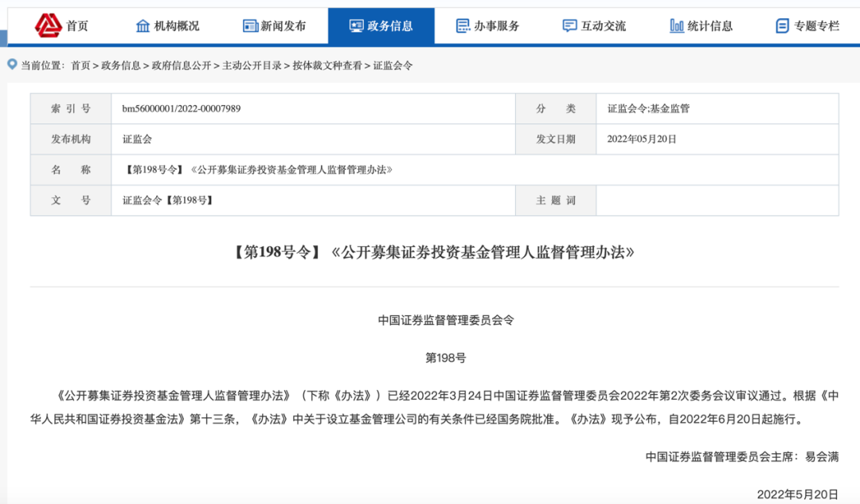
Task: Go to 主动公开目录 breadcrumb link
Action: pyautogui.click(x=252, y=66)
